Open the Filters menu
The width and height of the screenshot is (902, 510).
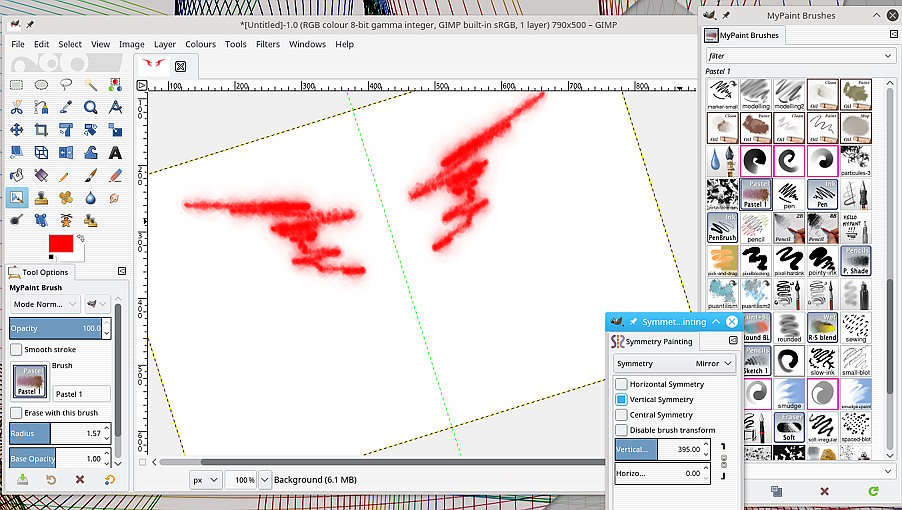(x=268, y=44)
